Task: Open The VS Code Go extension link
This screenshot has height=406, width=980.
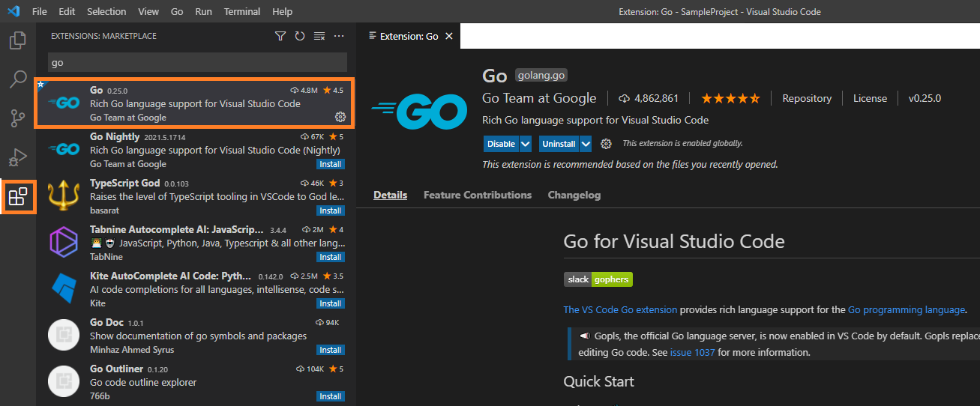Action: point(620,309)
